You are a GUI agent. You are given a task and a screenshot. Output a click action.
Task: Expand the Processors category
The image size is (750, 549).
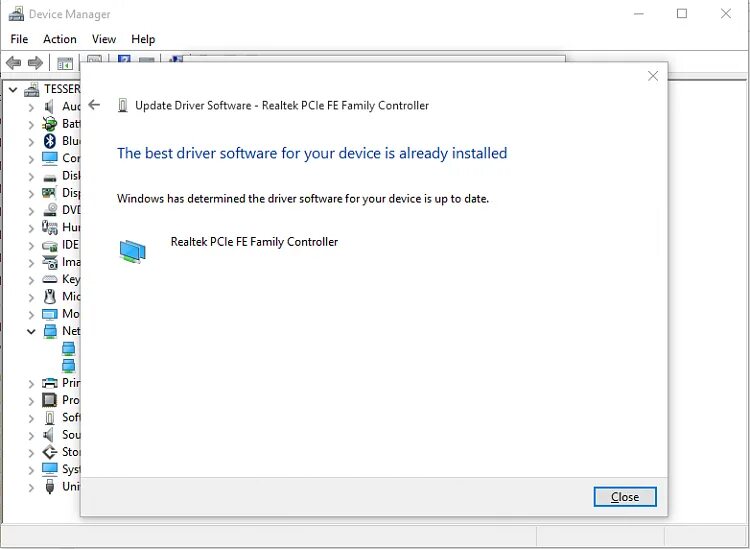point(31,401)
